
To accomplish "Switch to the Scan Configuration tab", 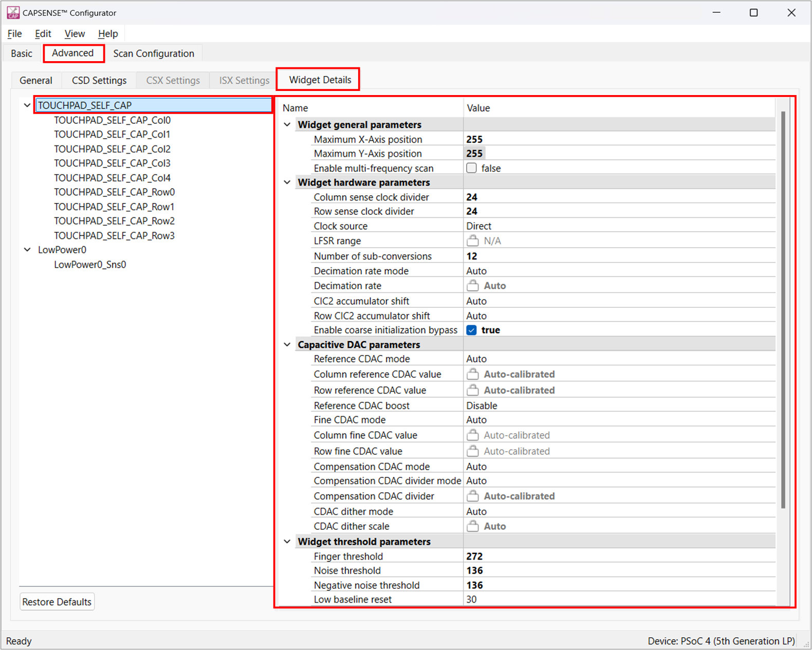I will point(154,53).
